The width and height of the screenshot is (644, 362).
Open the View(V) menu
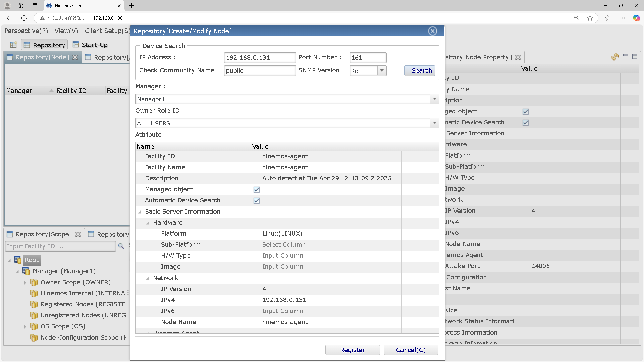[x=66, y=31]
